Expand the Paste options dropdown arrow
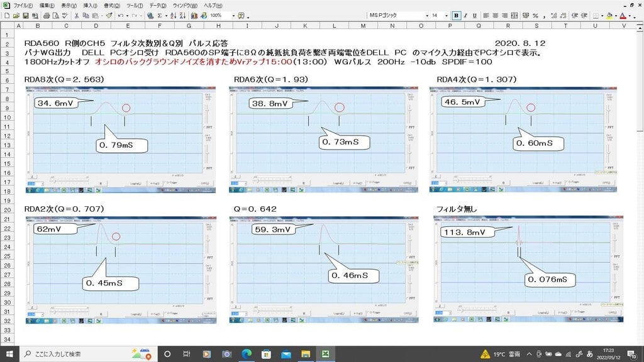The image size is (644, 362). pyautogui.click(x=102, y=16)
